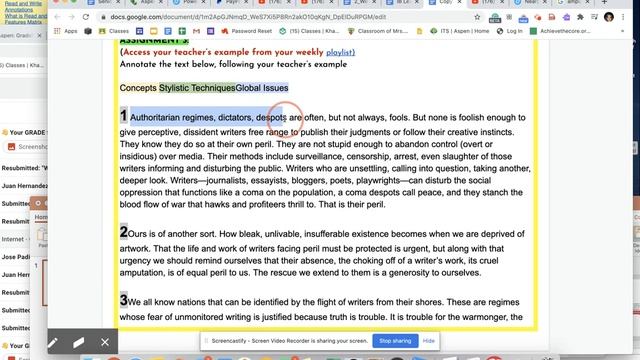Open the purple bookmark icon before Password Reset
The image size is (640, 360).
[211, 31]
